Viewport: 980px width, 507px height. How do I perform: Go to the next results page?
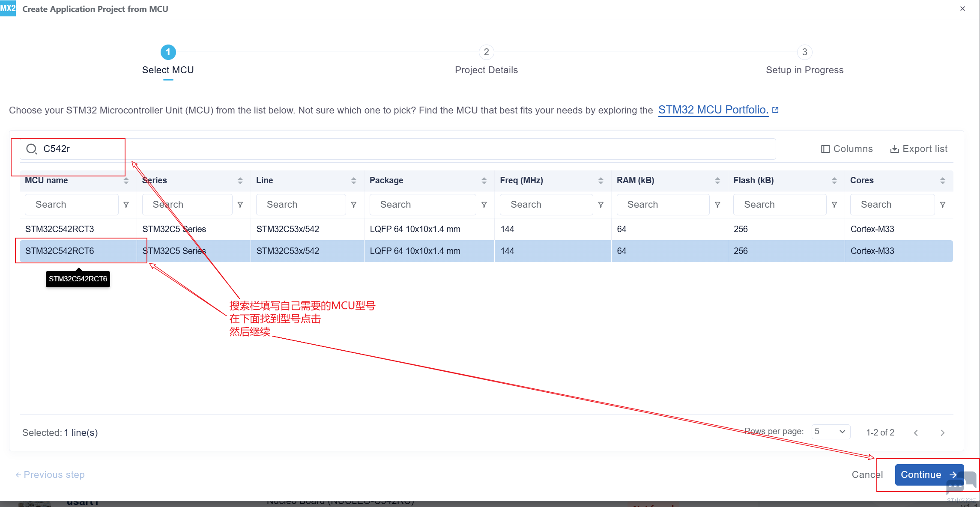click(943, 433)
